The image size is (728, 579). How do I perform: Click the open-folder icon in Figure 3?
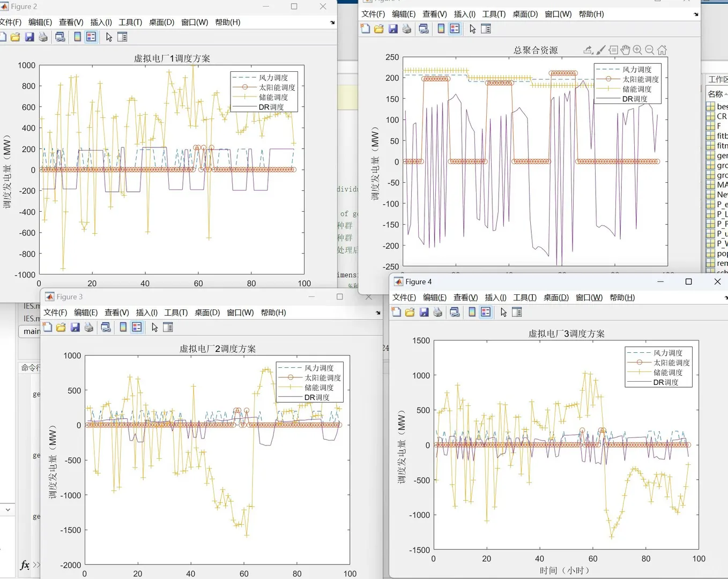[61, 328]
